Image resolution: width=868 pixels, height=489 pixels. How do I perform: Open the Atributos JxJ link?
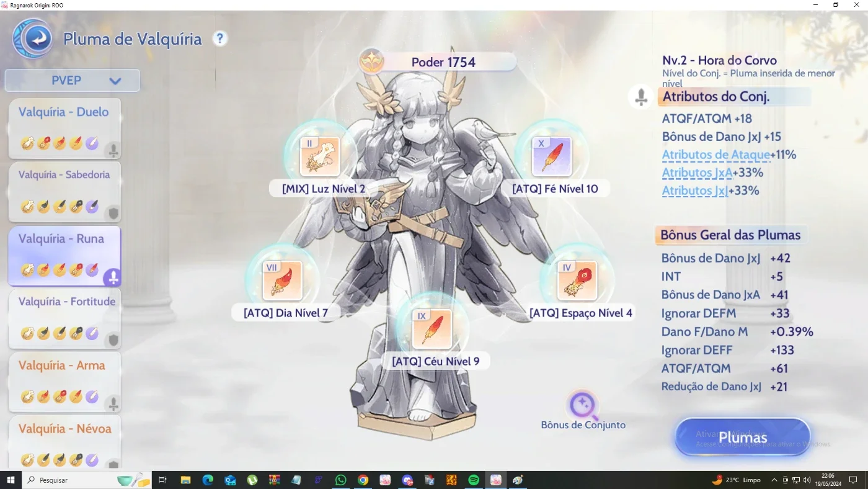point(695,191)
